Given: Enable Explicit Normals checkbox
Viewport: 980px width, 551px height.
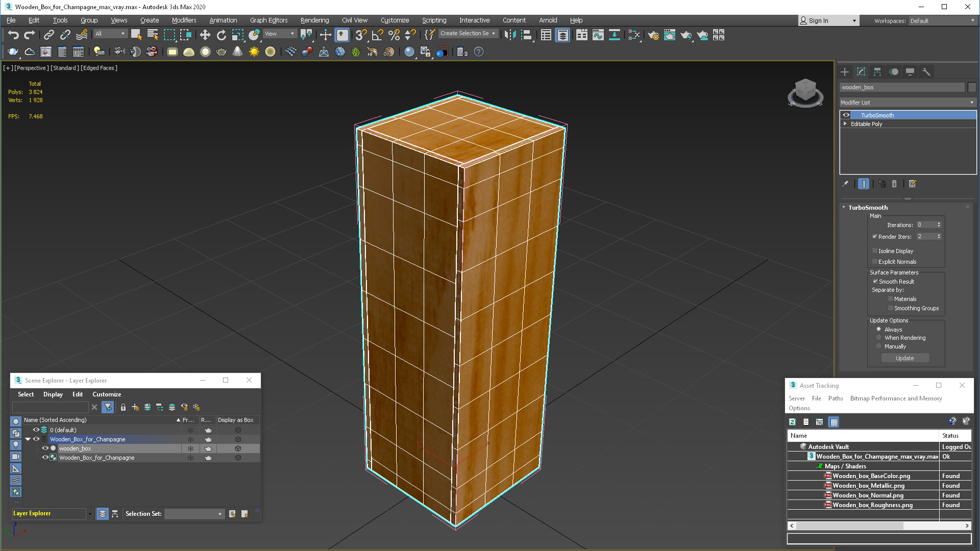Looking at the screenshot, I should click(x=875, y=262).
